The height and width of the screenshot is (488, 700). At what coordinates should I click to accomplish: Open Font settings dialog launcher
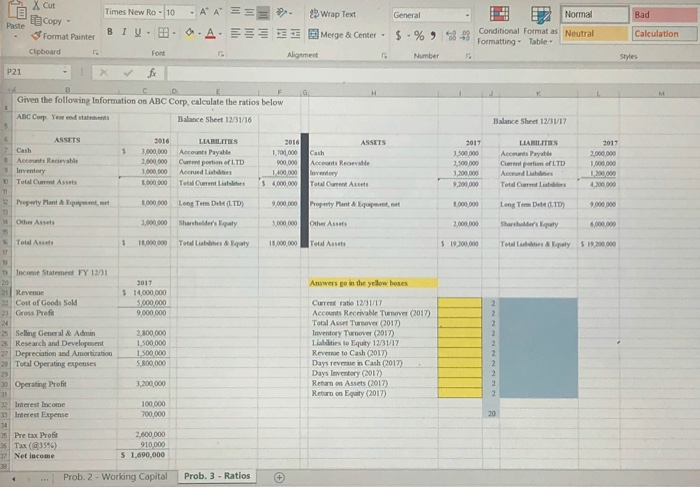[221, 54]
